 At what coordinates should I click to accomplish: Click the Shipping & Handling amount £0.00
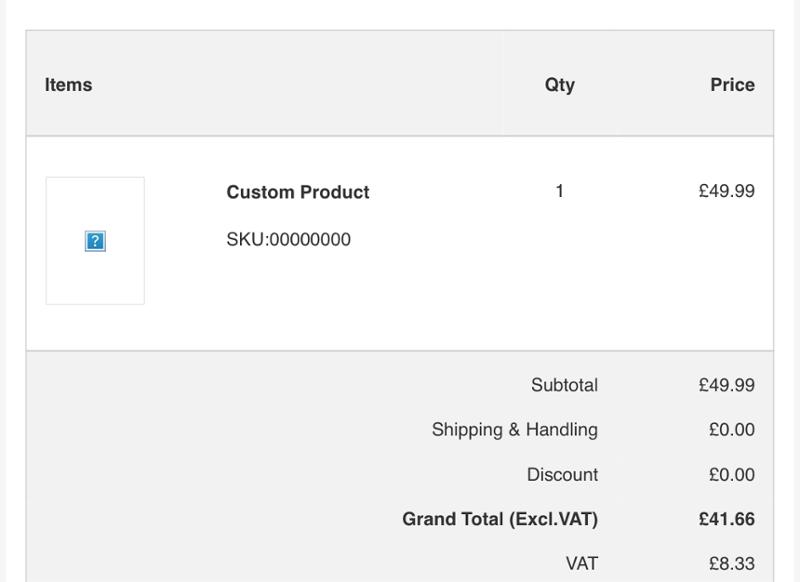pyautogui.click(x=731, y=430)
